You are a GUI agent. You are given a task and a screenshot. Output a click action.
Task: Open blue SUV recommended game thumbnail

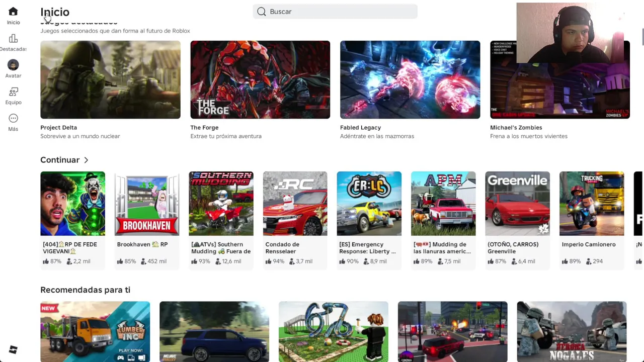[x=214, y=332]
